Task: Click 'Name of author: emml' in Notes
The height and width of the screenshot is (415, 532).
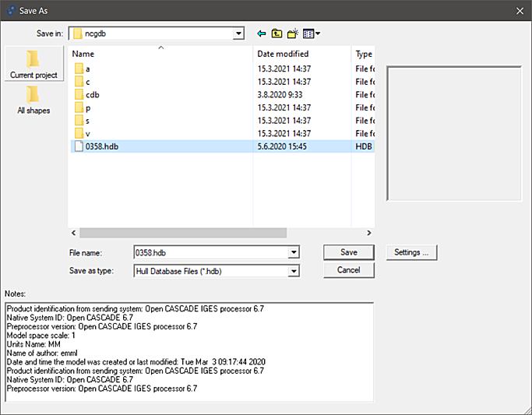Action: click(x=42, y=353)
